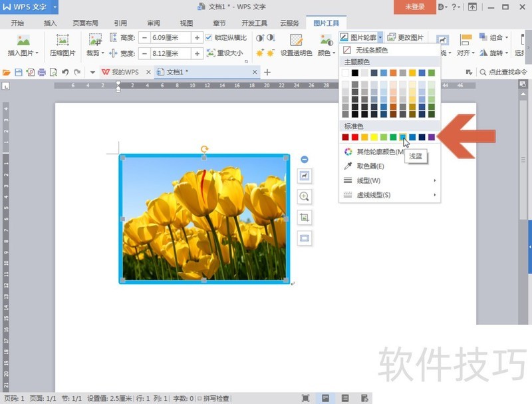Pick the 浅蓝 light blue standard color swatch
This screenshot has width=532, height=404.
point(402,136)
